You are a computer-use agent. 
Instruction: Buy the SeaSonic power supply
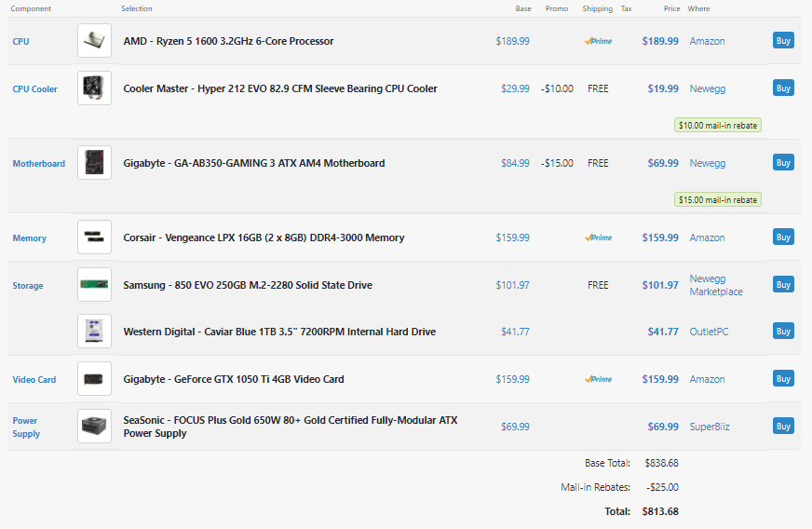point(783,427)
